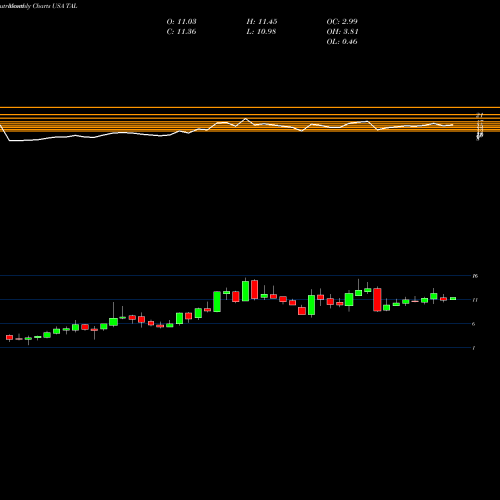The width and height of the screenshot is (500, 500).
Task: Click the price axis label '6'
Action: pos(474,324)
